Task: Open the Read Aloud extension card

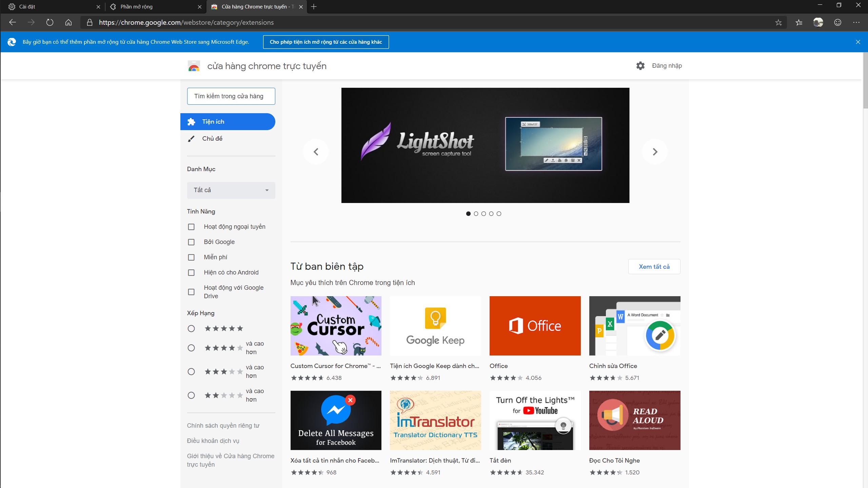Action: (635, 421)
